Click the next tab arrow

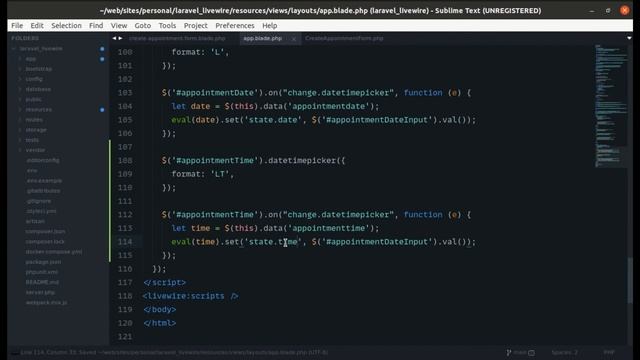tap(120, 38)
